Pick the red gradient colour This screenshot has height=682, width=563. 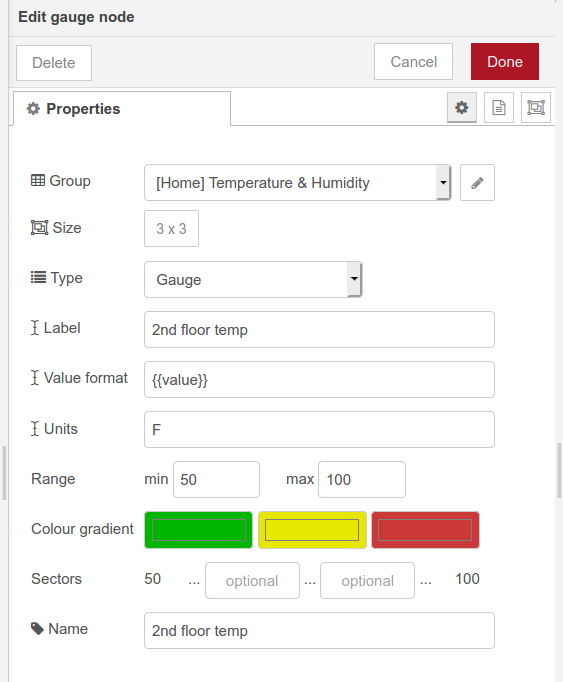tap(426, 530)
